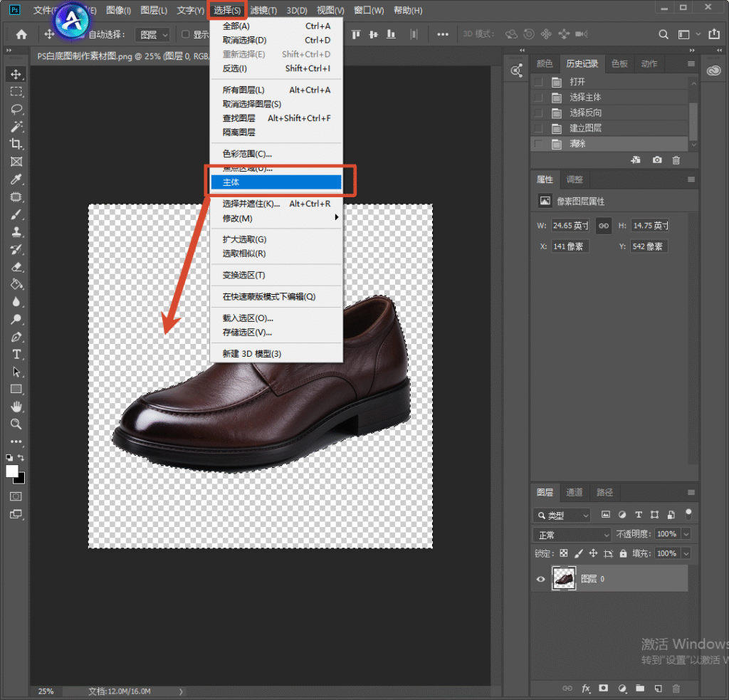The image size is (729, 700).
Task: Select the Clone Stamp tool
Action: [16, 232]
